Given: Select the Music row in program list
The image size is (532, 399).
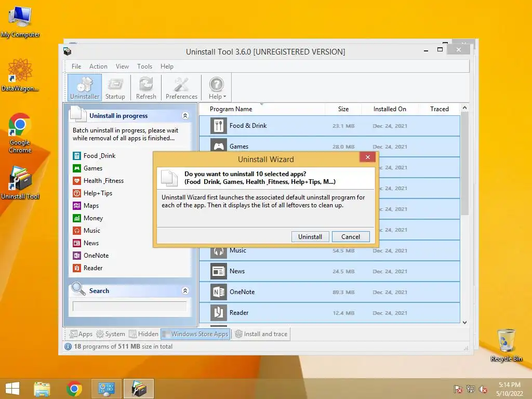Looking at the screenshot, I should [329, 251].
